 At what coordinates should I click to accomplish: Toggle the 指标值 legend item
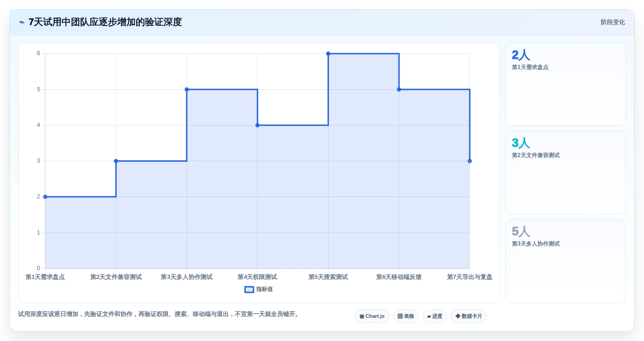[x=259, y=289]
